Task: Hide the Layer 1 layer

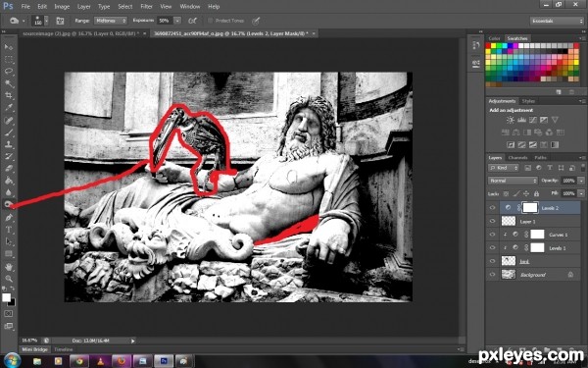Action: (x=492, y=221)
